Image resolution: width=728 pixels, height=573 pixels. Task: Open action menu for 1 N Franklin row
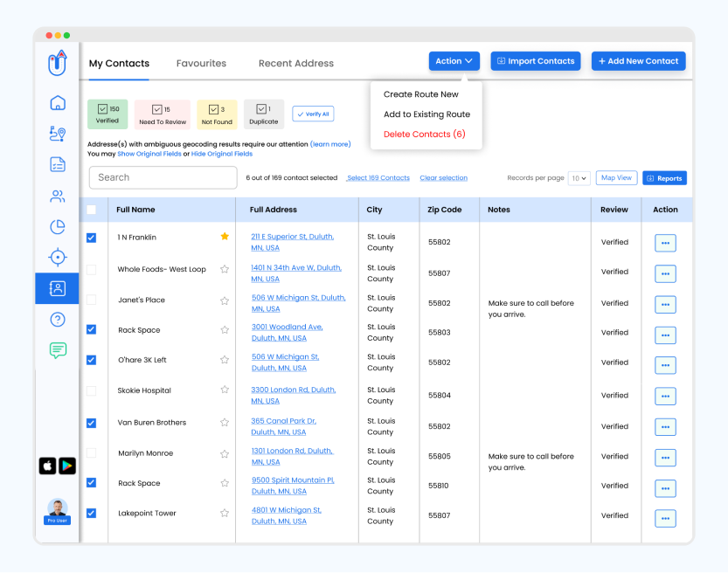pyautogui.click(x=665, y=243)
